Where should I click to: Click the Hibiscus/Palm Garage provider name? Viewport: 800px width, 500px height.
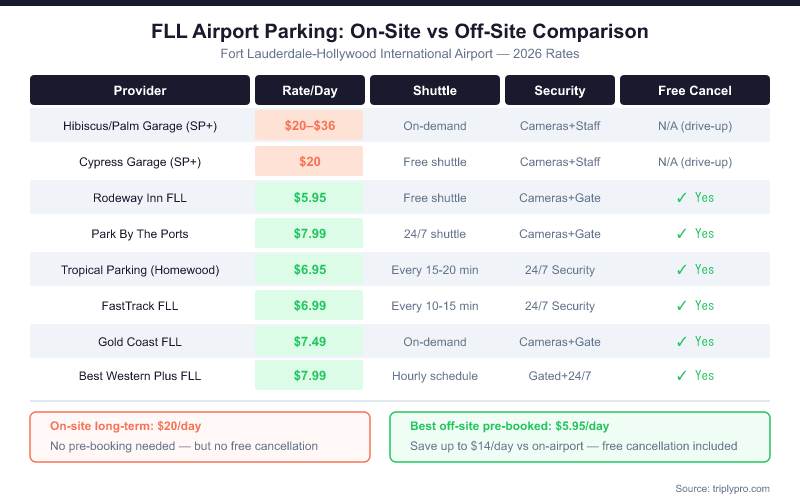pos(140,126)
